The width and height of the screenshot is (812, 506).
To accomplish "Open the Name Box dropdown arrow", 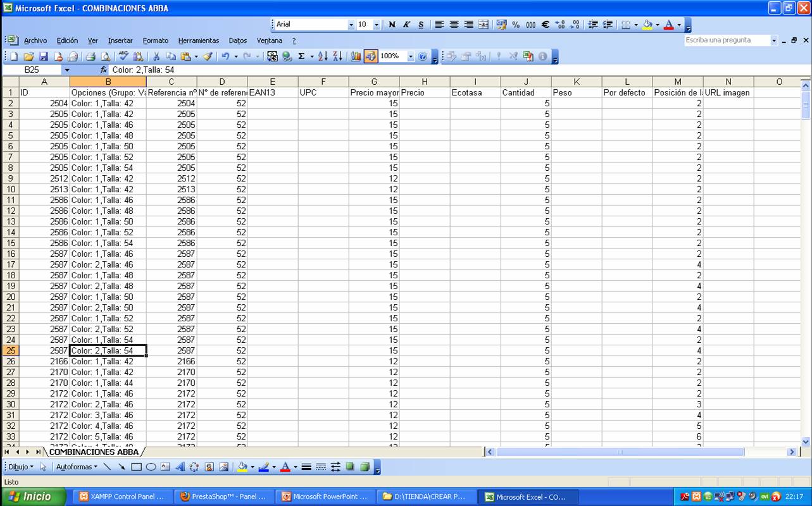I will click(x=66, y=70).
